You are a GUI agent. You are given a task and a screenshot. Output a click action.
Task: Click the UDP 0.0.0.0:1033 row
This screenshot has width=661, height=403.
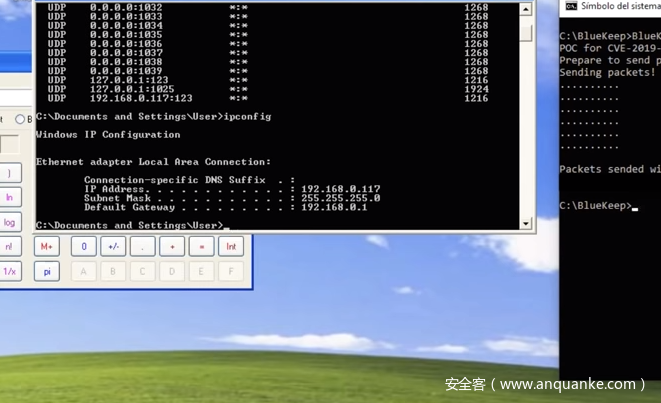tap(268, 16)
